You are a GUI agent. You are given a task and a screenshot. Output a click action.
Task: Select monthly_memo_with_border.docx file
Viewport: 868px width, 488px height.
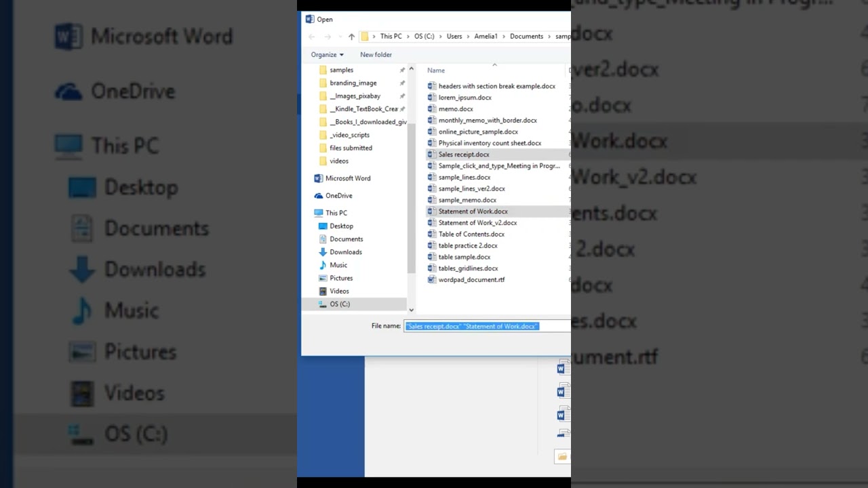pyautogui.click(x=482, y=121)
